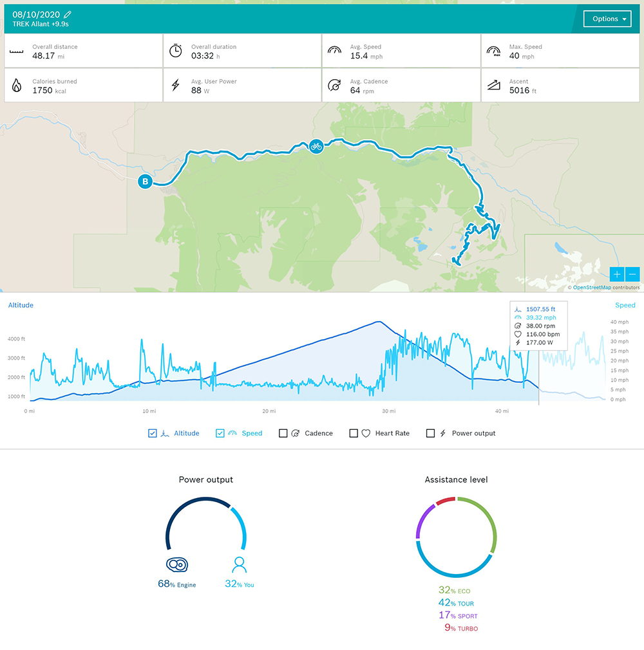Enable the Heart Rate checkbox
This screenshot has width=644, height=650.
pos(354,433)
